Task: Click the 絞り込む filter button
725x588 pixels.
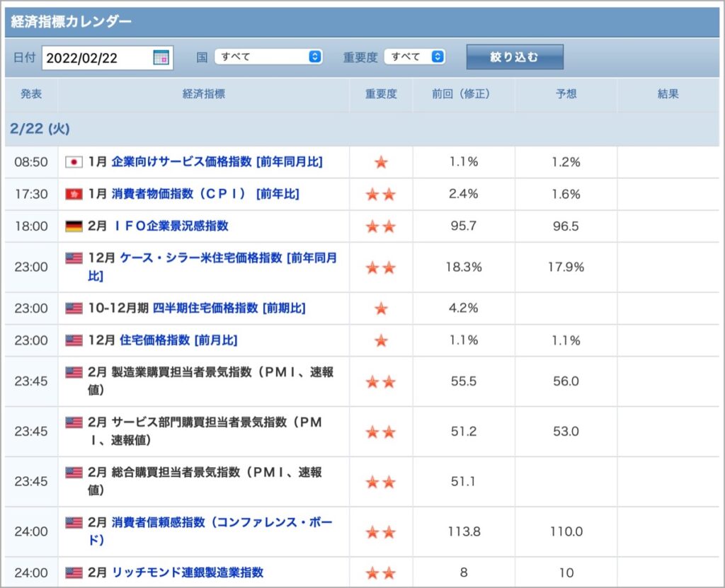Action: (x=515, y=57)
